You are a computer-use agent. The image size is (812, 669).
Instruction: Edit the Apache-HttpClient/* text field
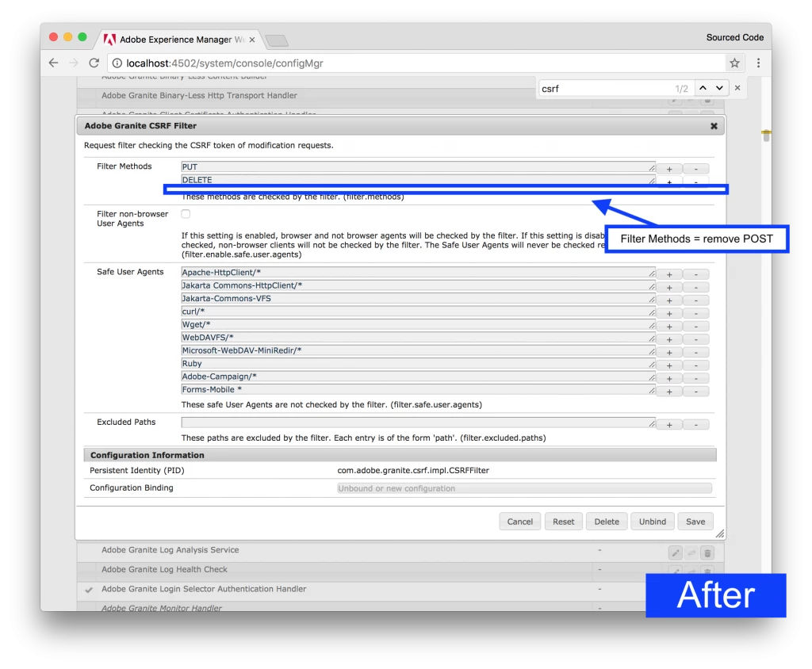pyautogui.click(x=418, y=273)
